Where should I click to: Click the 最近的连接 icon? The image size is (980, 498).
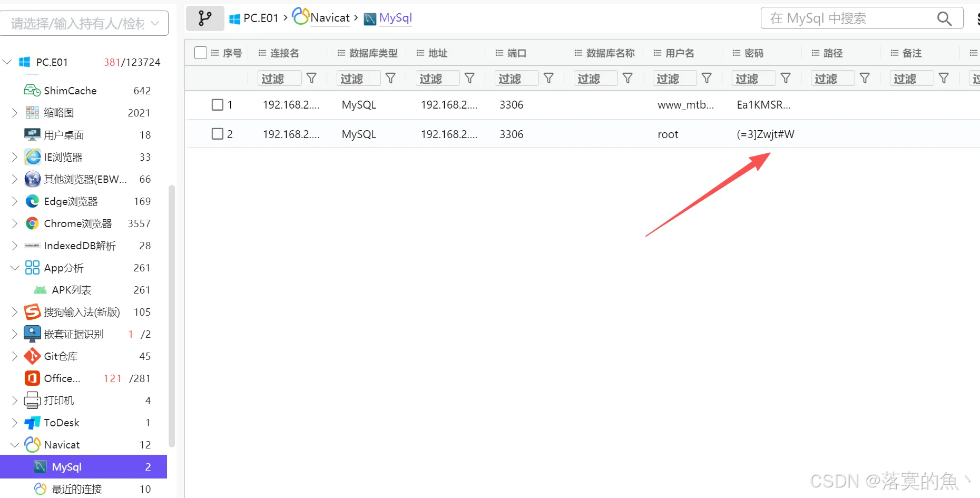pyautogui.click(x=40, y=489)
